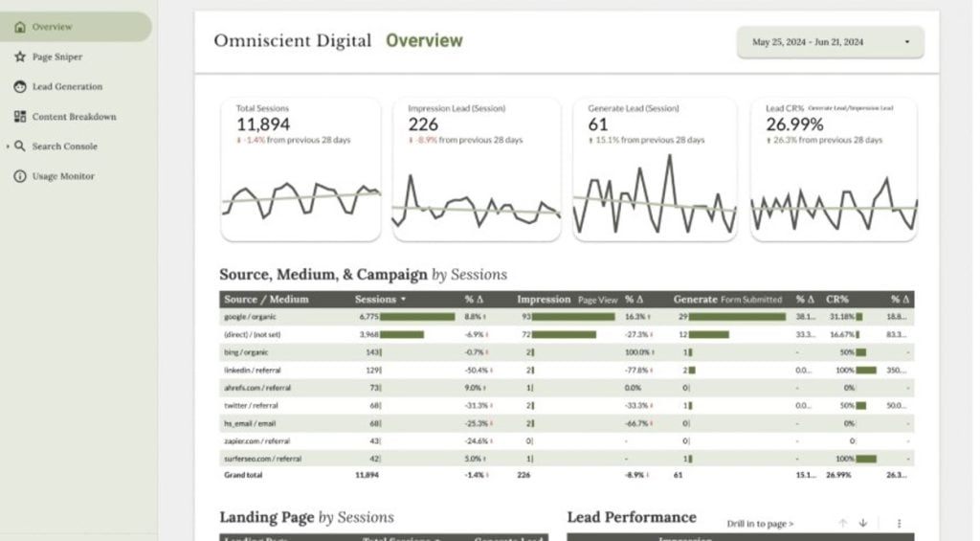Viewport: 980px width, 541px height.
Task: Select the (direct) / (not set) row
Action: pyautogui.click(x=567, y=334)
